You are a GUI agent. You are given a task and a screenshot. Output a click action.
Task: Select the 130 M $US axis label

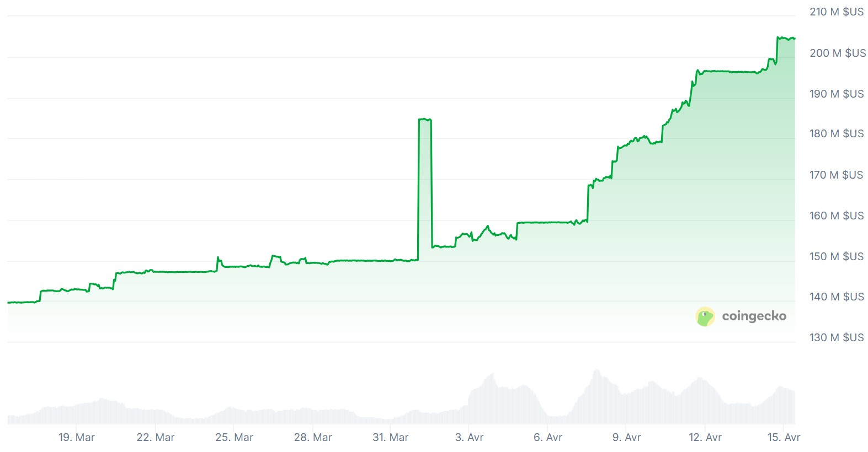click(837, 337)
